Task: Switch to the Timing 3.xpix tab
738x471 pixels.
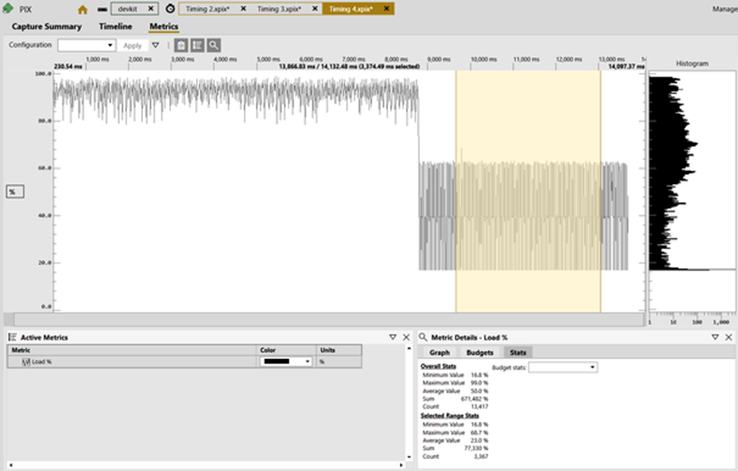Action: point(279,9)
